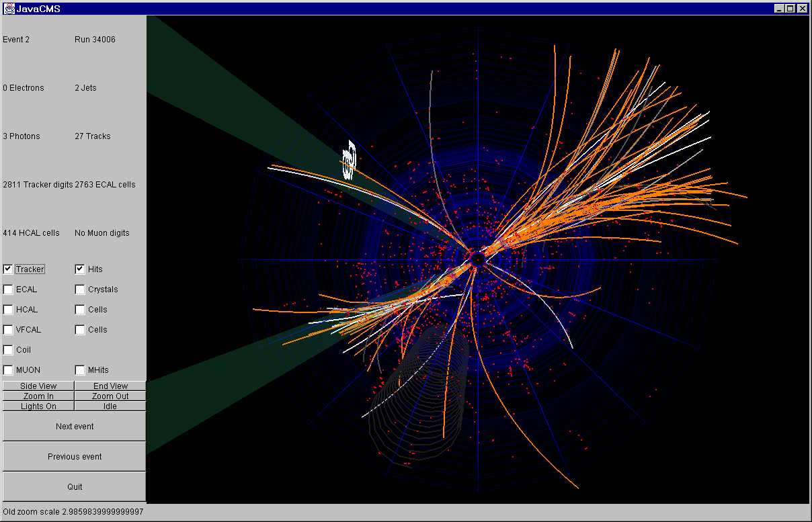Switch to End View
Viewport: 812px width, 522px height.
(x=110, y=386)
